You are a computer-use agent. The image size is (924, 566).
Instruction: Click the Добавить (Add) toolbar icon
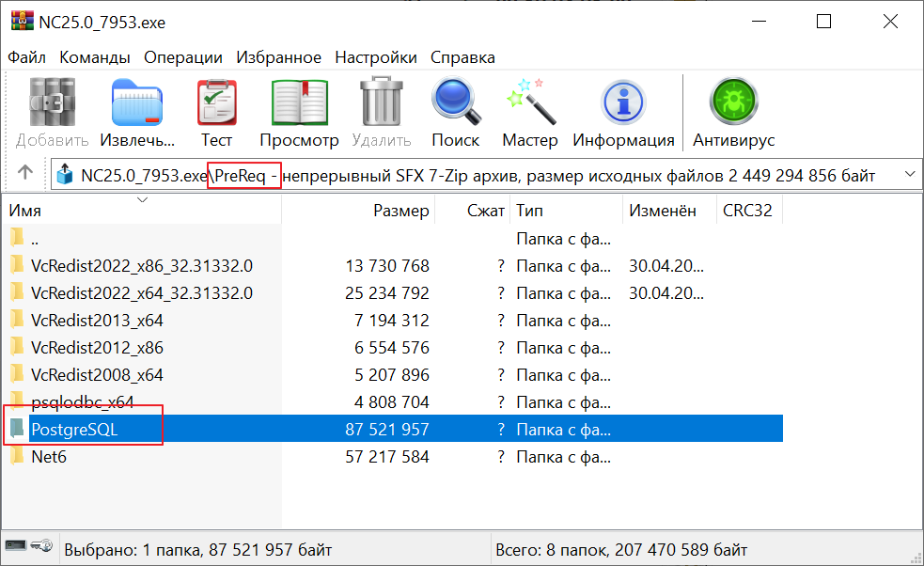pos(53,102)
